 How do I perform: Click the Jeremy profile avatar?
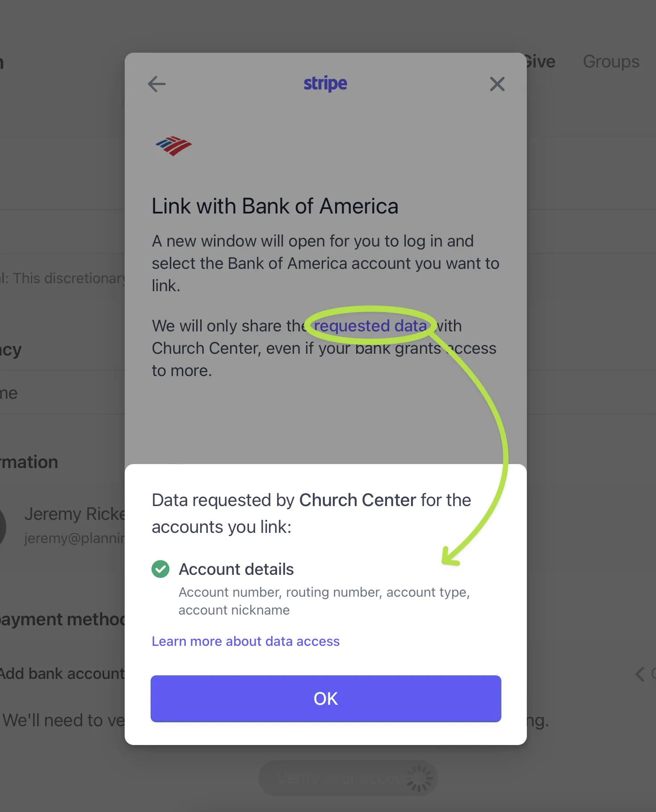[x=3, y=526]
